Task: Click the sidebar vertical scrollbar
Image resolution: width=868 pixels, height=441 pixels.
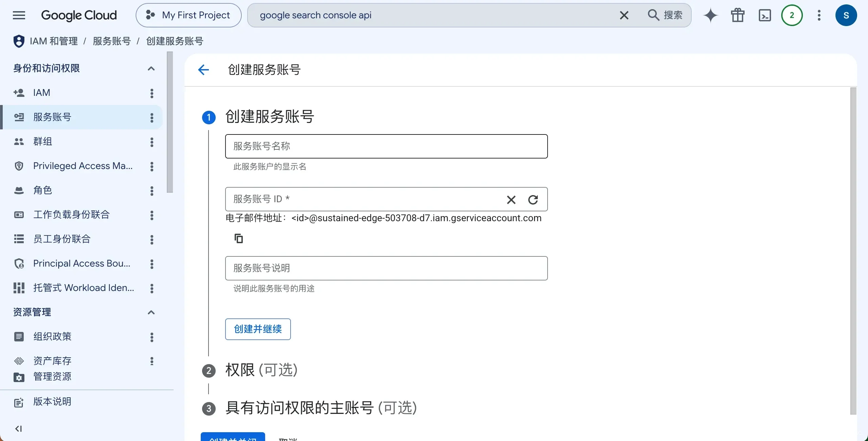Action: coord(170,122)
